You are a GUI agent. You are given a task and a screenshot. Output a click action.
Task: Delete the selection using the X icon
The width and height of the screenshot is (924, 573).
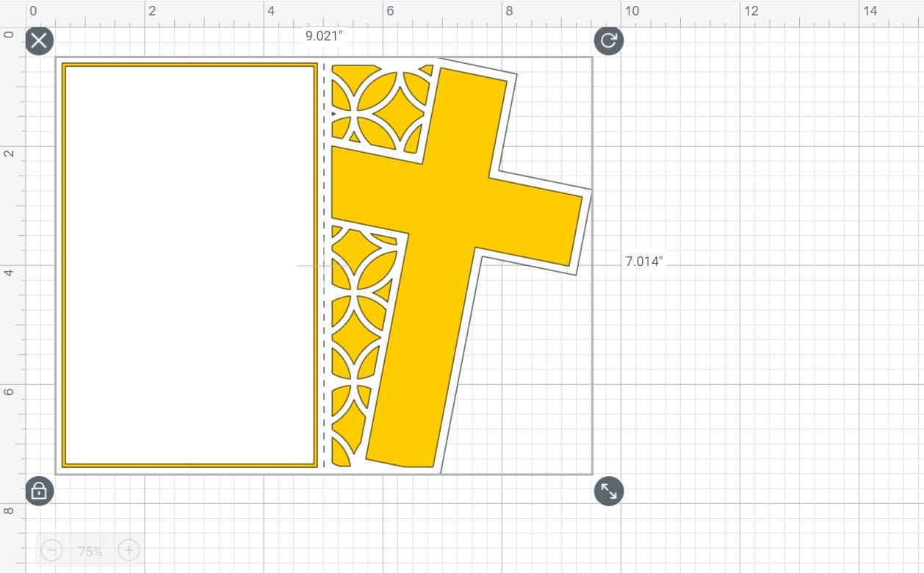point(38,40)
